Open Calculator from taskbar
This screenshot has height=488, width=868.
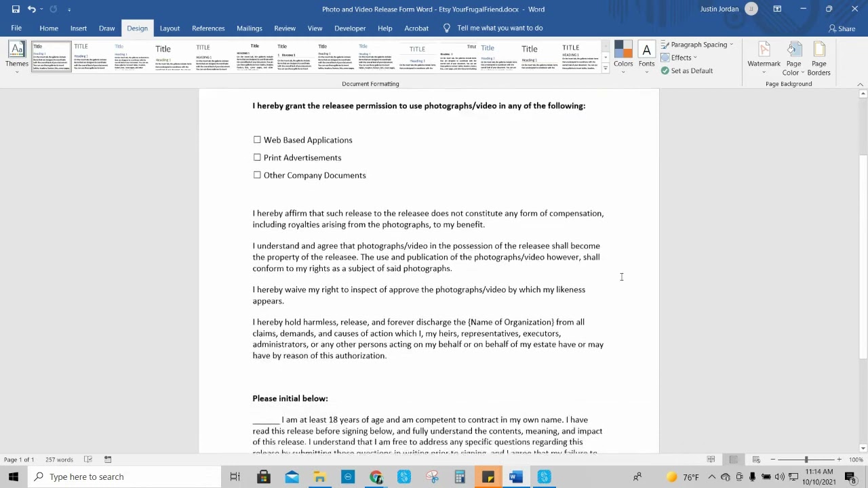[460, 476]
